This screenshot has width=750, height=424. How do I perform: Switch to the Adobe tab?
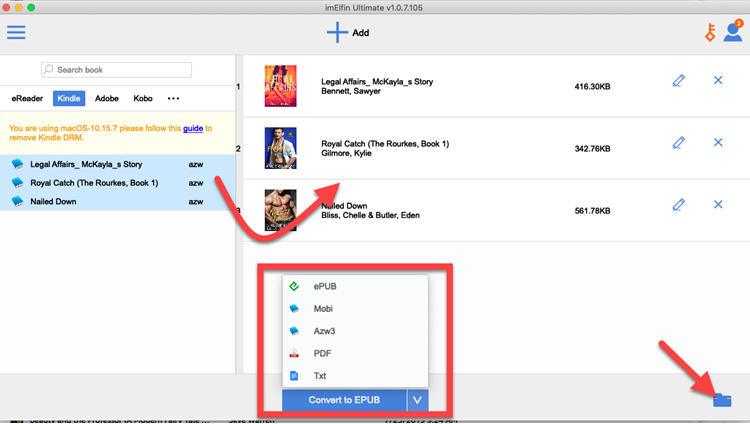click(x=107, y=98)
